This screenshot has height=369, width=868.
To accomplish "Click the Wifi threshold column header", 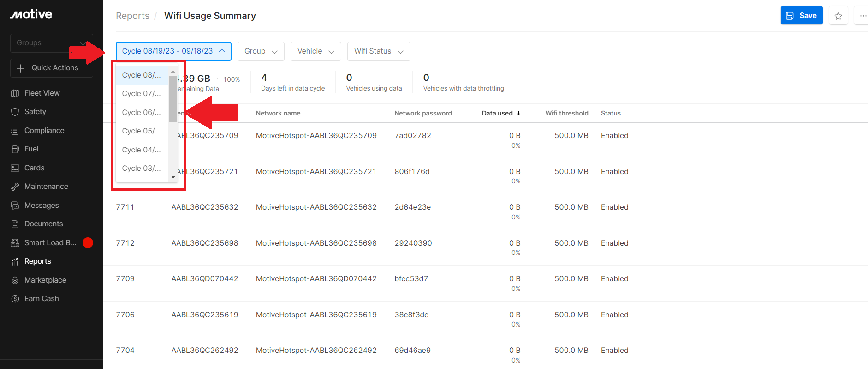I will [567, 113].
